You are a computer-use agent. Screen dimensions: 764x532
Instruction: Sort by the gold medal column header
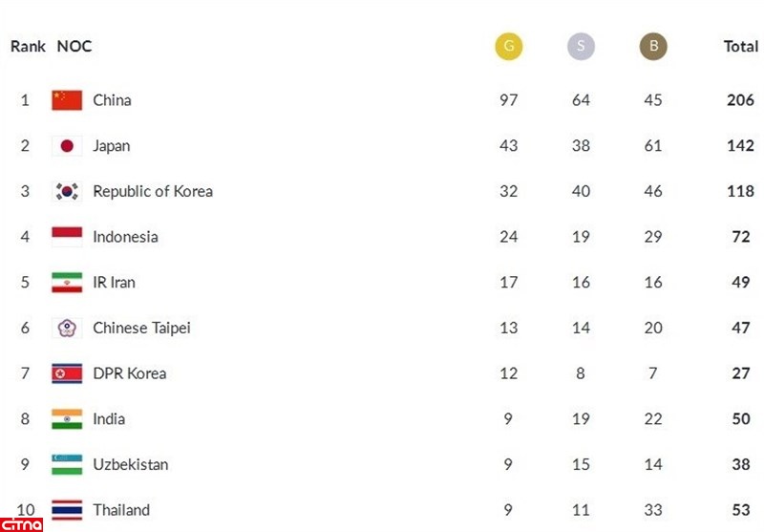pyautogui.click(x=509, y=47)
